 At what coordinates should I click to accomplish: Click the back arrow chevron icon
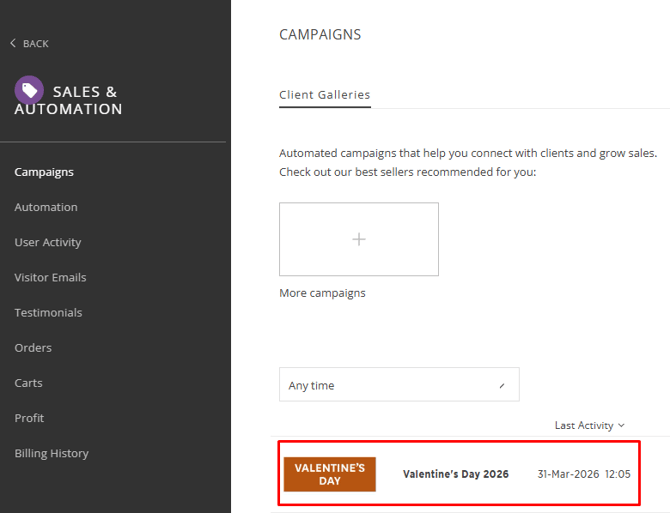13,43
